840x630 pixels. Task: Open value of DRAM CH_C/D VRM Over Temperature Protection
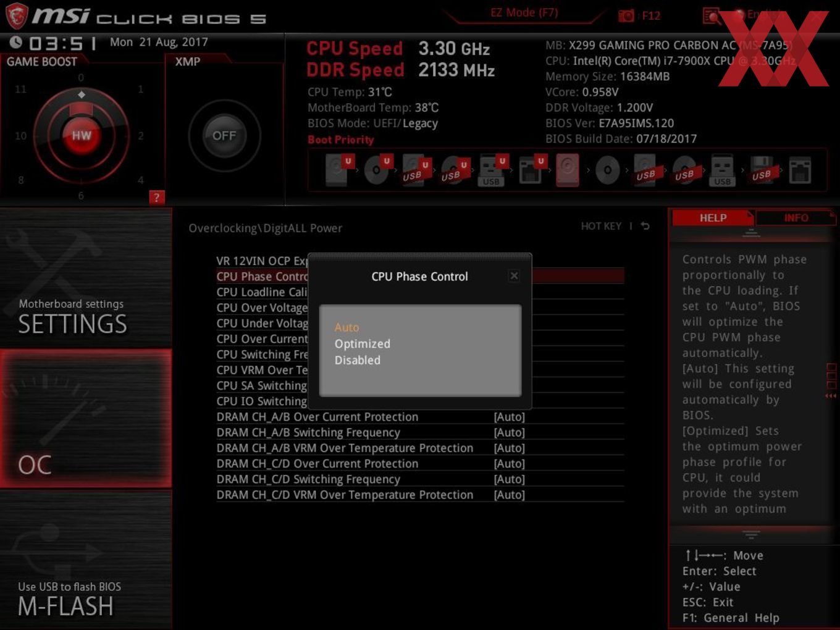[509, 495]
